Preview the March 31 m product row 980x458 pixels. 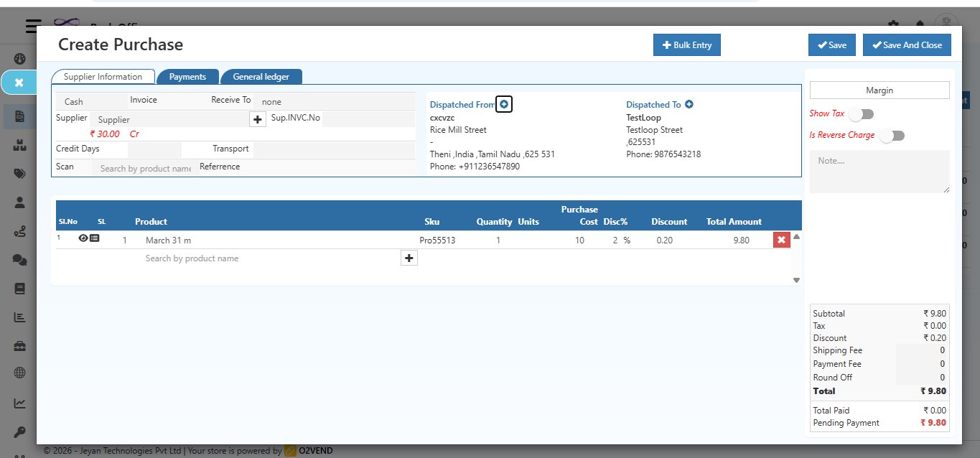tap(83, 238)
